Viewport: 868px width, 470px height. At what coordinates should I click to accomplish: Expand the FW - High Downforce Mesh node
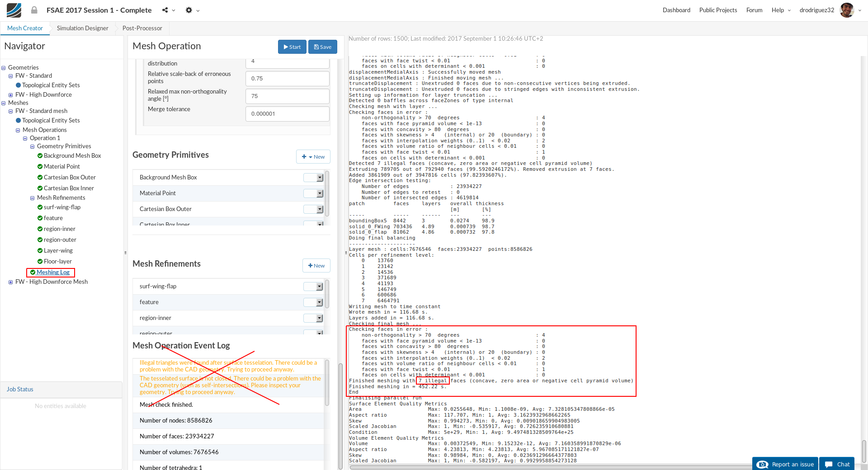[11, 282]
